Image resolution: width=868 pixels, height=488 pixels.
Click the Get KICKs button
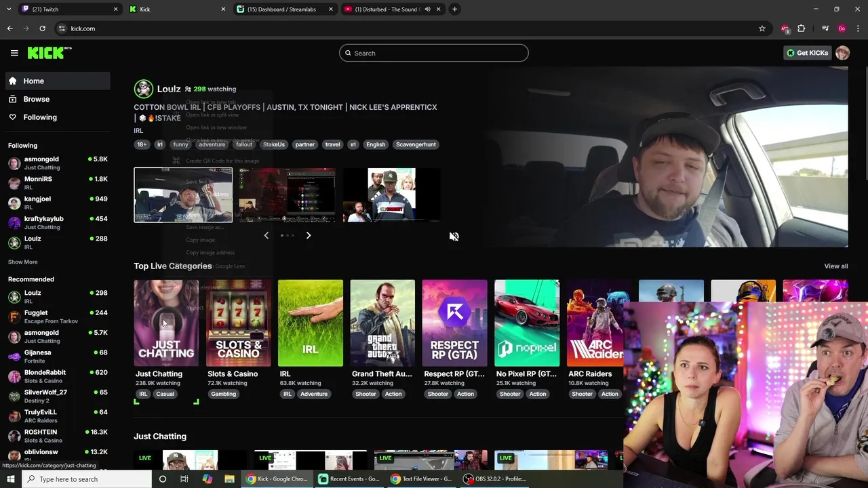807,53
